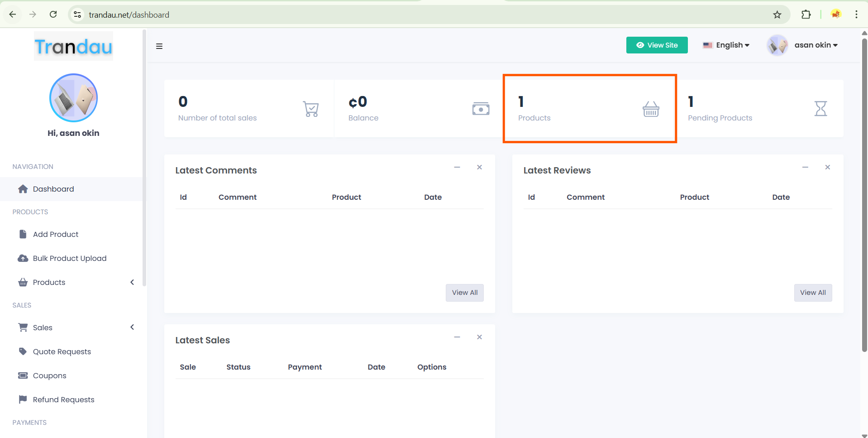Click the green View Site button
This screenshot has width=868, height=438.
point(657,45)
